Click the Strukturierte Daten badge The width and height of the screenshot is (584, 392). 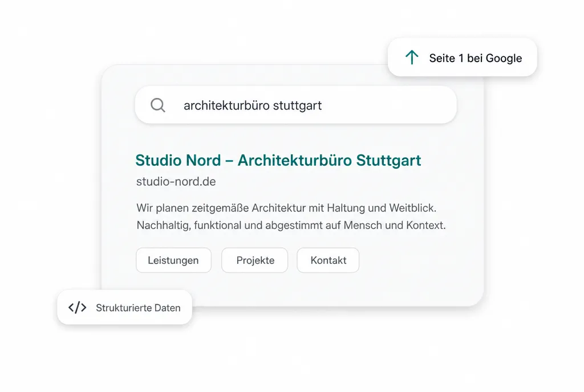[x=125, y=308]
